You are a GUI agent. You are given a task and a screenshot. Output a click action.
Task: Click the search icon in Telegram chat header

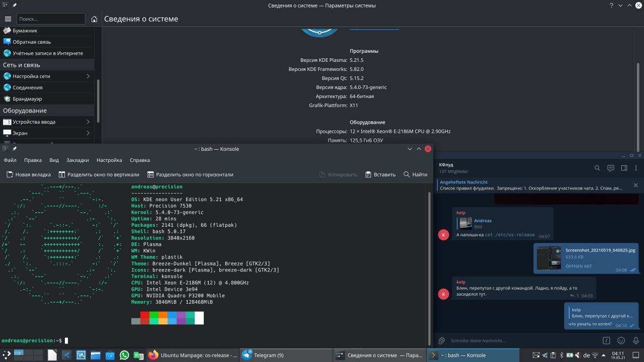(597, 168)
